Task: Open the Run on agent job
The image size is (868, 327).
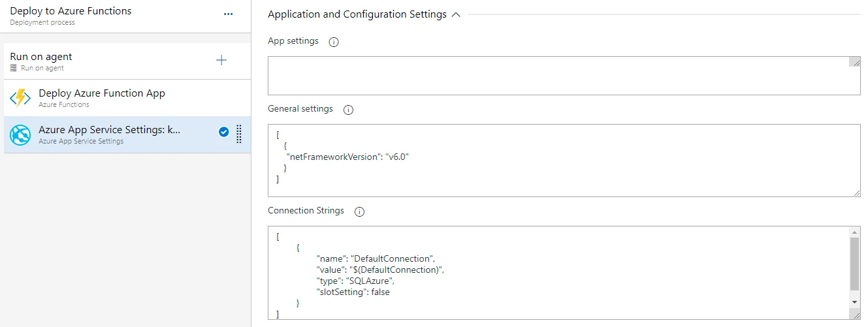Action: tap(41, 57)
